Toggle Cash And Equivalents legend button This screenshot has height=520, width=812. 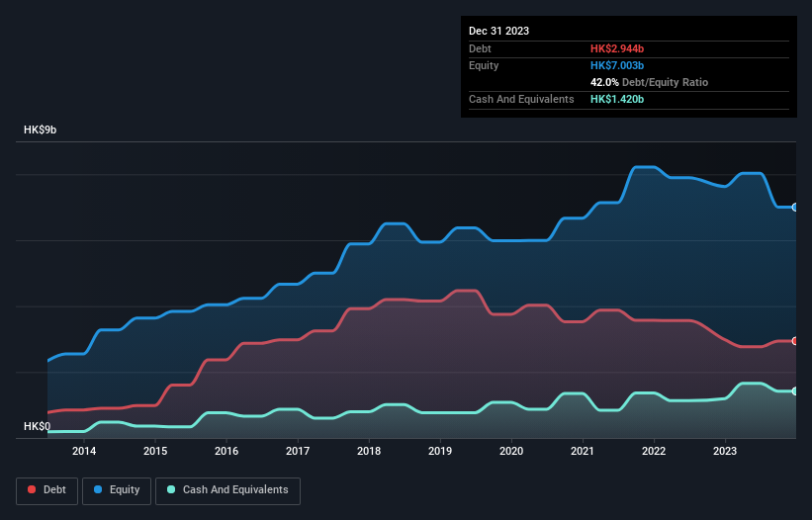[x=227, y=490]
